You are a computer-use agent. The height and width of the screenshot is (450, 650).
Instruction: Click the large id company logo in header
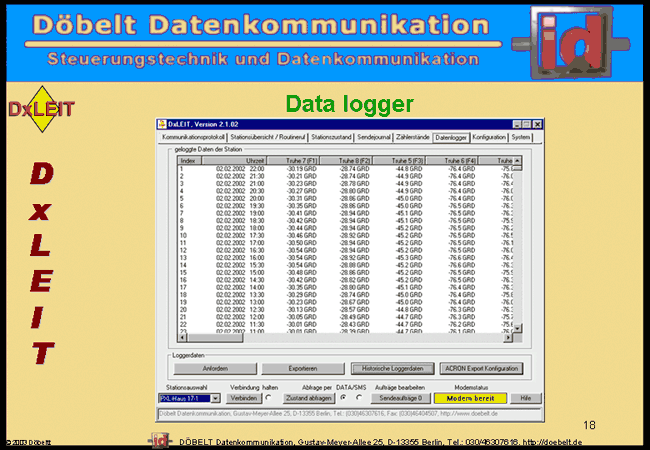click(x=571, y=42)
